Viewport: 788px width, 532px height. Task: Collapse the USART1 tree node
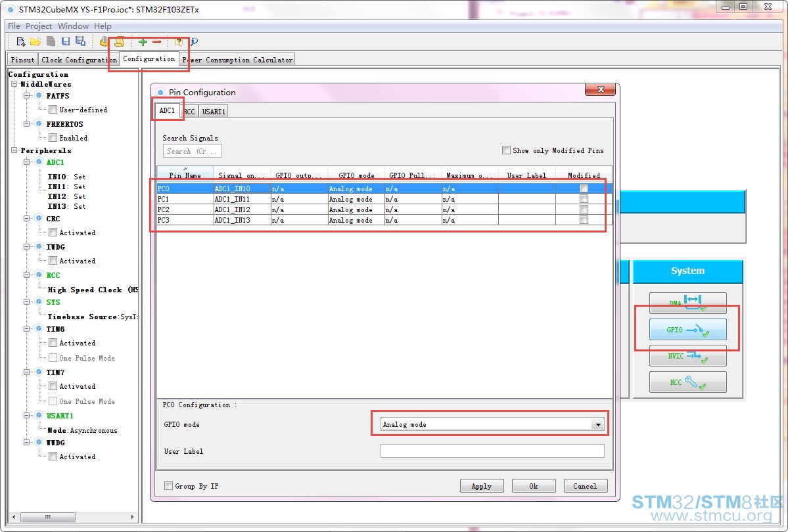[26, 416]
